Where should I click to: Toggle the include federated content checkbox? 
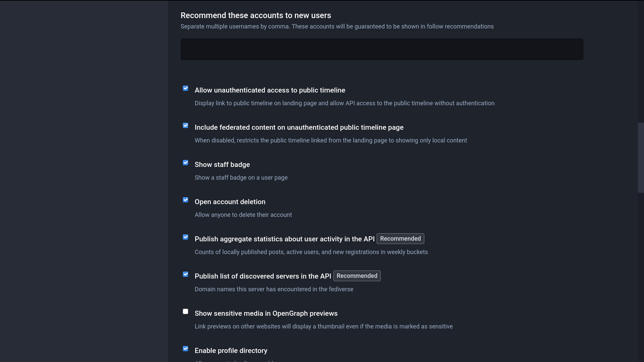185,125
